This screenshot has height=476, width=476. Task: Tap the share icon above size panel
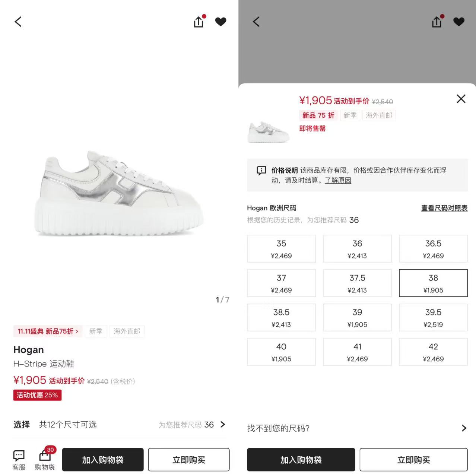click(x=437, y=22)
